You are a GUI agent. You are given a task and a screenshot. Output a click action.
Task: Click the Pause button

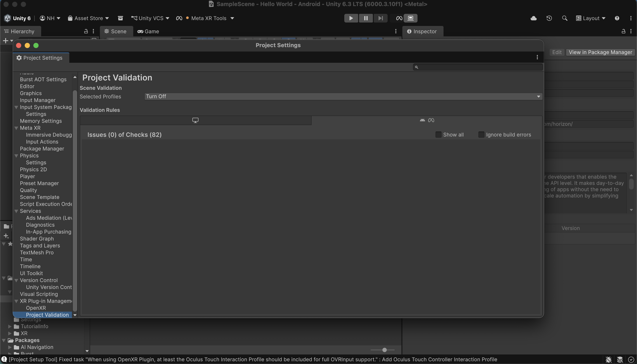point(366,18)
